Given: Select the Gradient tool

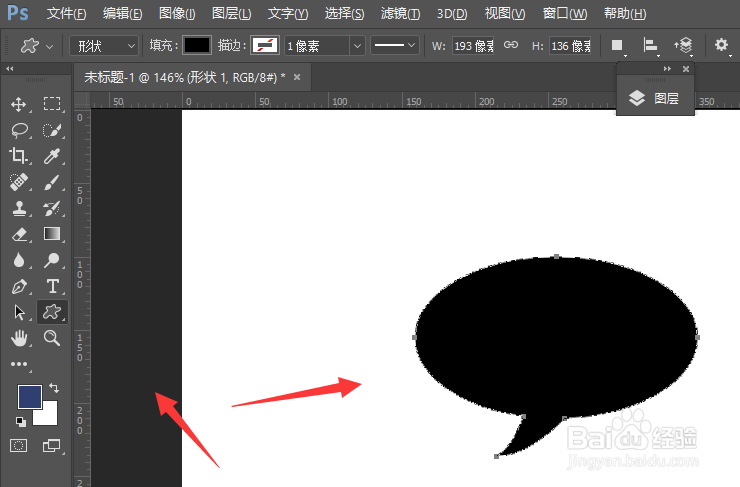Looking at the screenshot, I should tap(52, 234).
